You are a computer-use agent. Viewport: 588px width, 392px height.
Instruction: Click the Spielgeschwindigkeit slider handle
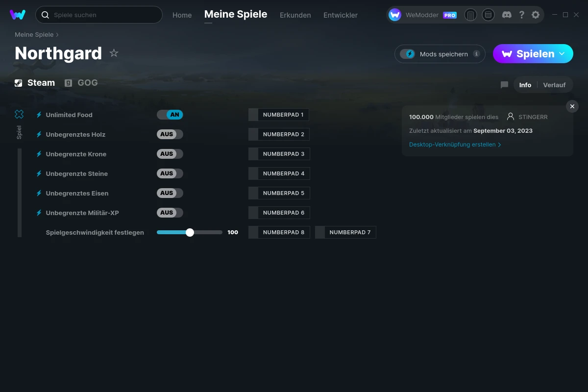click(x=190, y=232)
